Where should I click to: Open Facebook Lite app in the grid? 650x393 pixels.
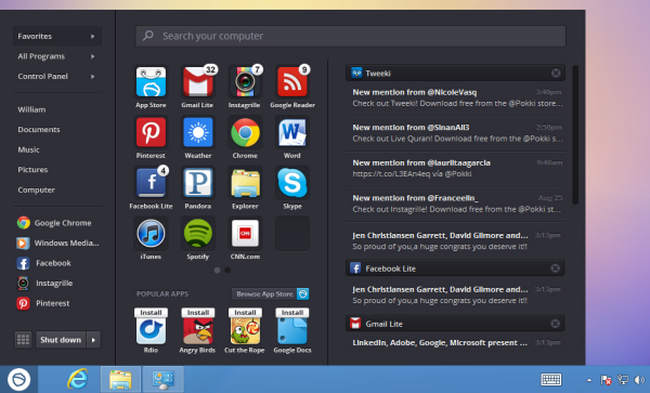pos(151,183)
